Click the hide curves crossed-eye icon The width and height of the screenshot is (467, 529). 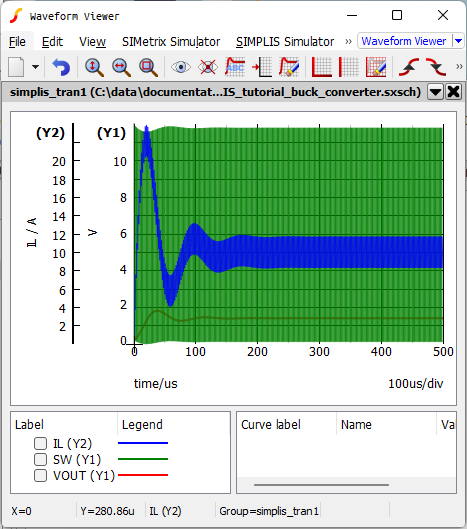coord(208,67)
